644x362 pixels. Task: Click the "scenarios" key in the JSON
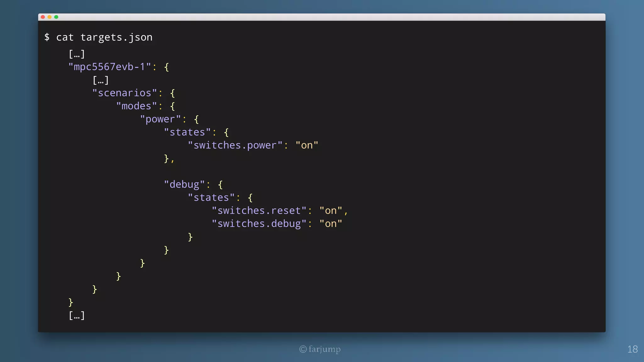125,93
